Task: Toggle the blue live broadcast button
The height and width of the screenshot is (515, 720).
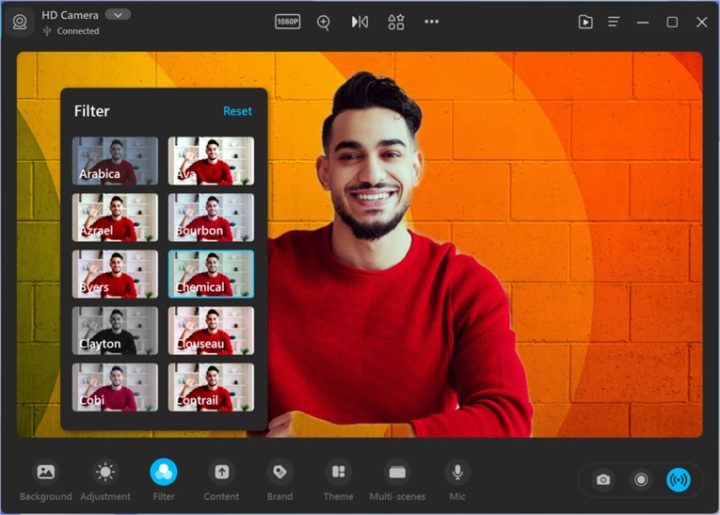Action: [678, 480]
